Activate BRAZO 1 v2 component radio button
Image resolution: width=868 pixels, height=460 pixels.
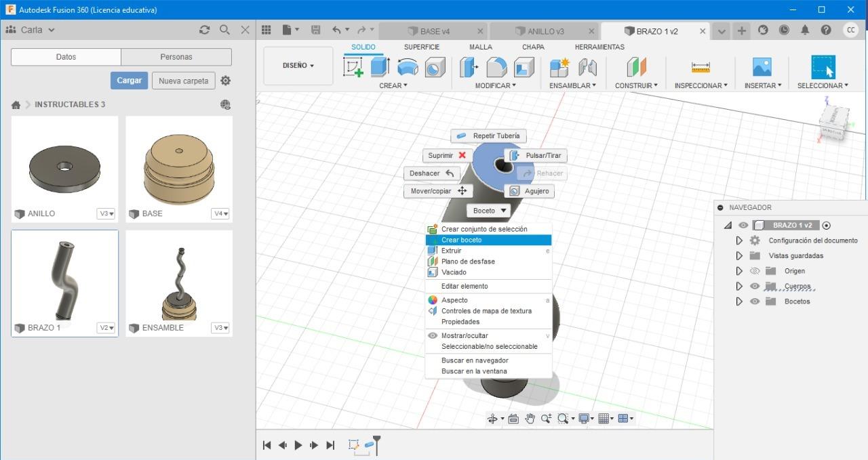pos(827,226)
